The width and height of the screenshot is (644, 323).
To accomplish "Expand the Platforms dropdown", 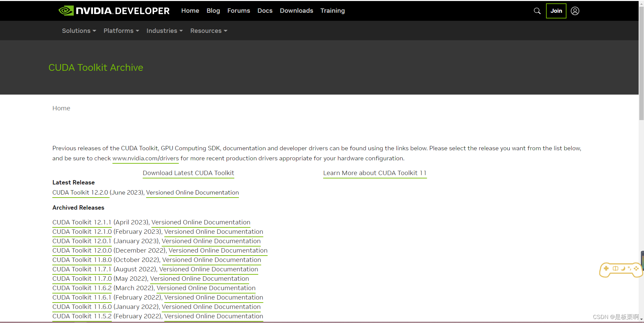I will point(121,31).
